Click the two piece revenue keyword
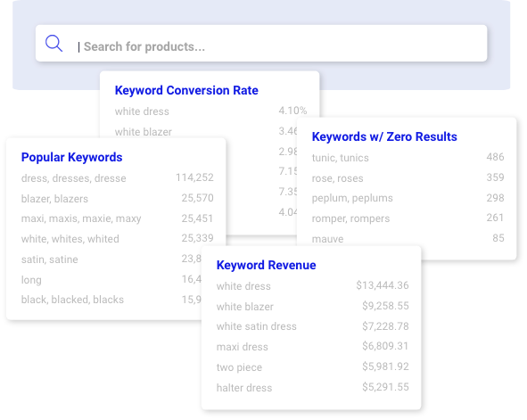Viewport: 527px width, 420px height. point(239,367)
